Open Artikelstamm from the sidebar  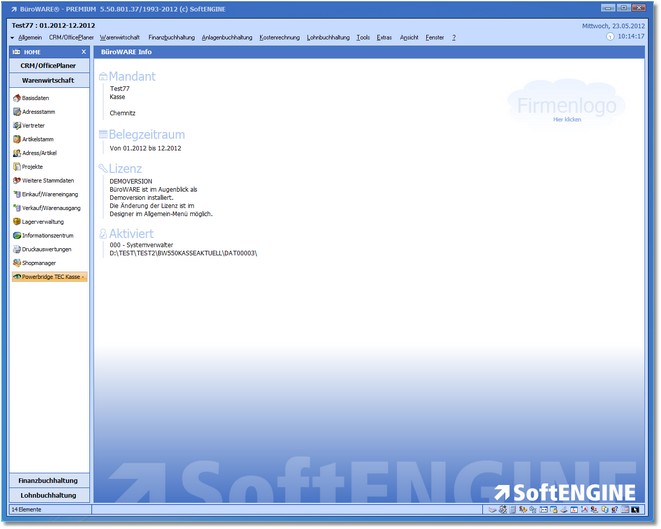37,139
